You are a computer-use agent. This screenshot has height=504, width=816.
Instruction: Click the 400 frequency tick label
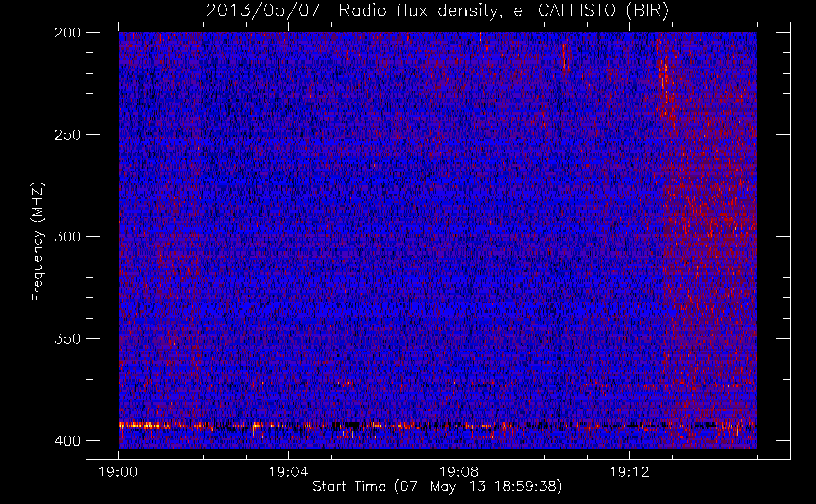[x=67, y=440]
